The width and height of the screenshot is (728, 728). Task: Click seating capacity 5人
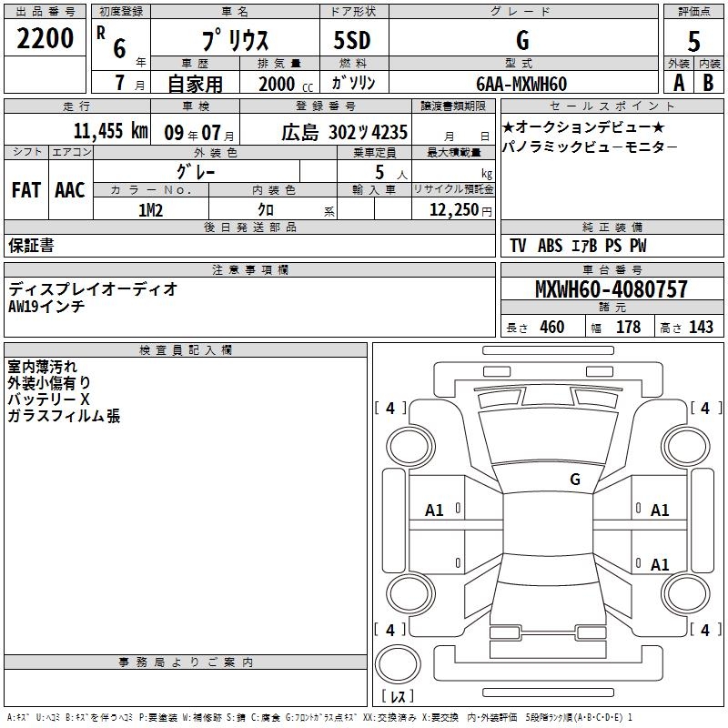391,172
